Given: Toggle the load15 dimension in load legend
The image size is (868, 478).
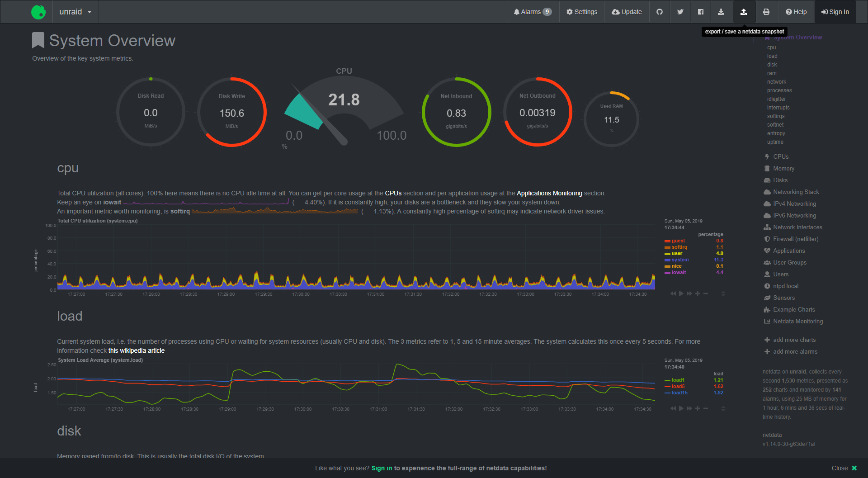Looking at the screenshot, I should coord(679,393).
